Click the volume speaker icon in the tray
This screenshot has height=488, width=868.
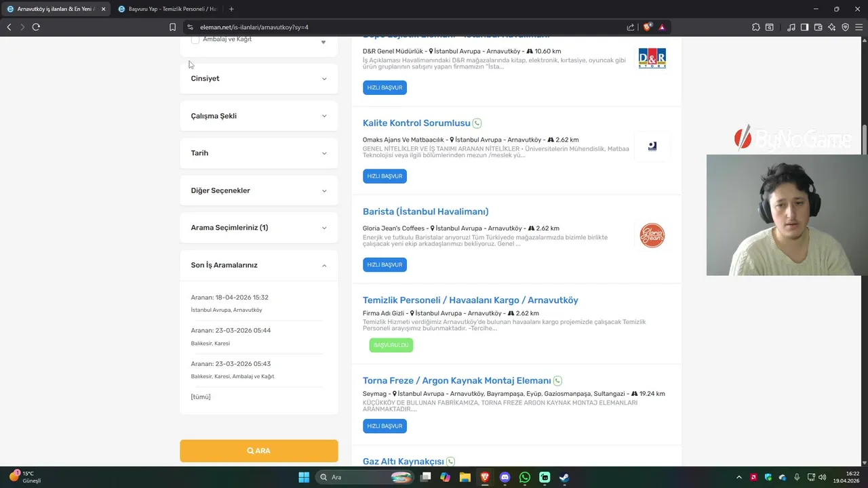(x=823, y=477)
